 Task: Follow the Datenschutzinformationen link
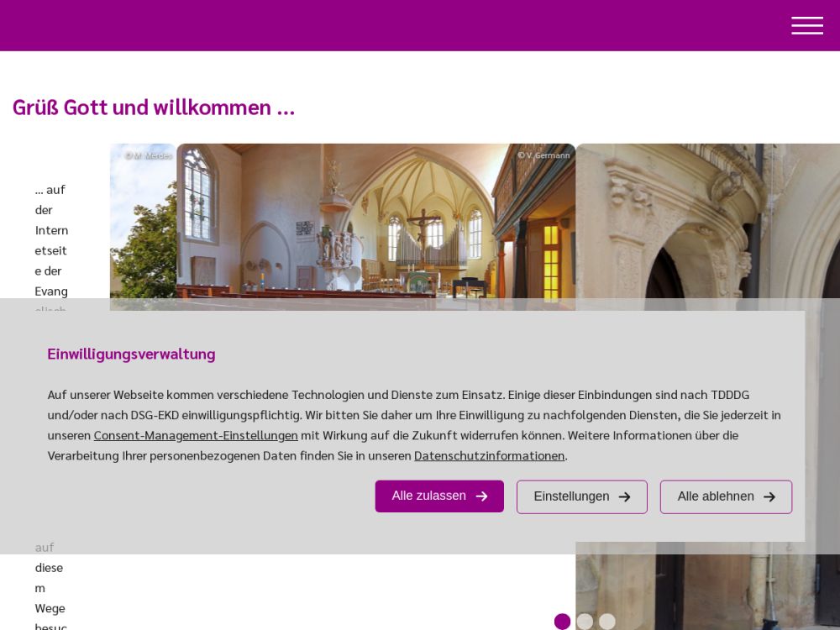pos(489,455)
